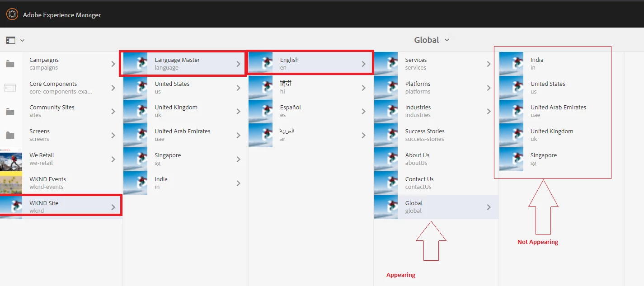Click the Community Sites folder icon

(10, 112)
